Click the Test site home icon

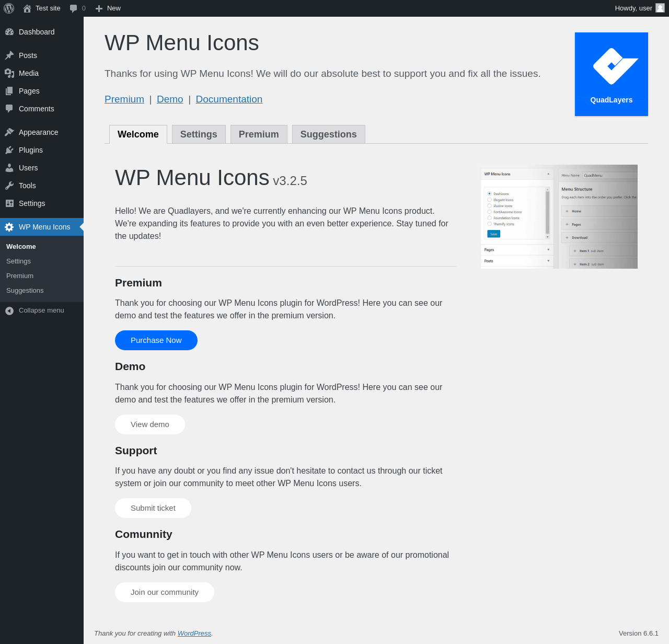(x=27, y=8)
